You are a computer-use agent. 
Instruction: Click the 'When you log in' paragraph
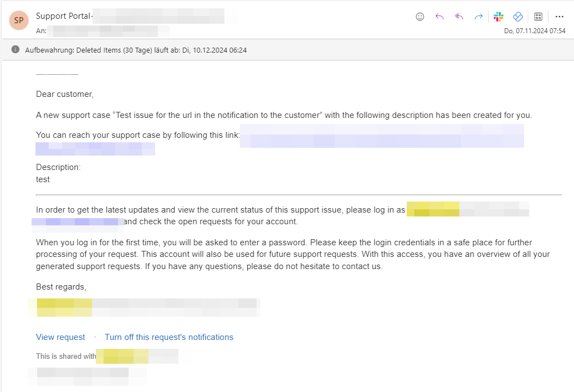pyautogui.click(x=293, y=254)
